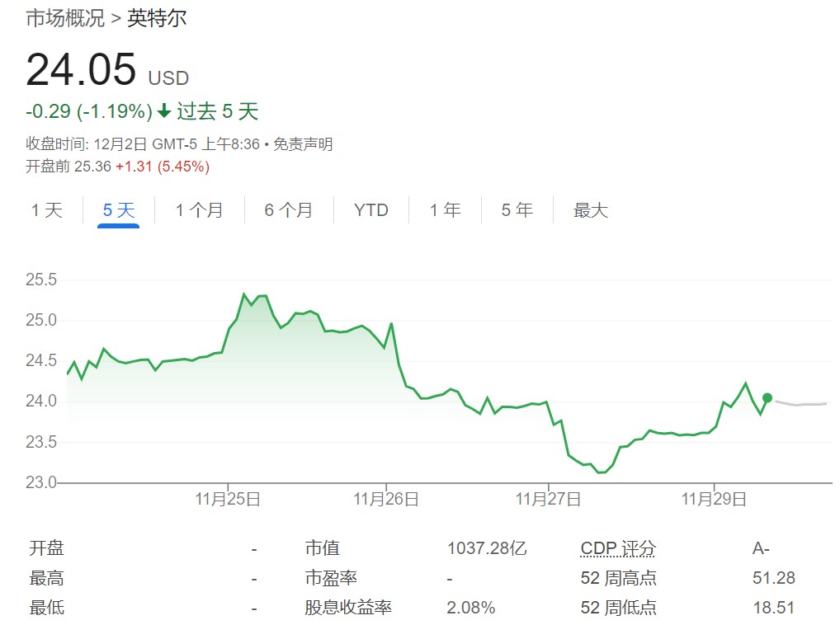Click the 24.0 y-axis label

pos(41,401)
